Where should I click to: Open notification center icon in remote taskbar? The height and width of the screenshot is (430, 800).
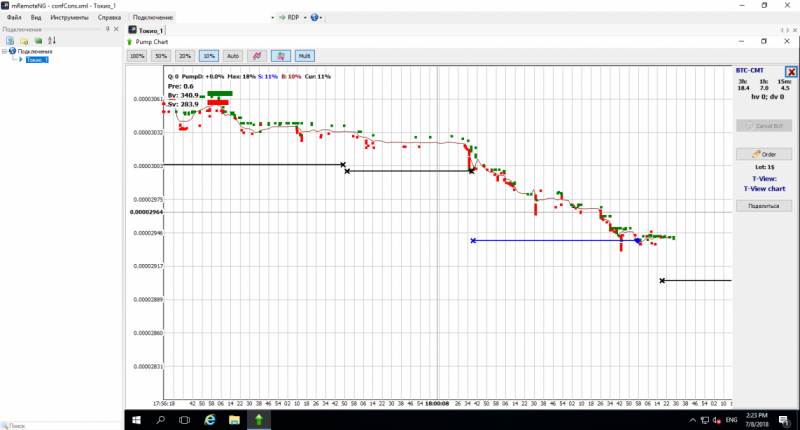click(x=784, y=420)
